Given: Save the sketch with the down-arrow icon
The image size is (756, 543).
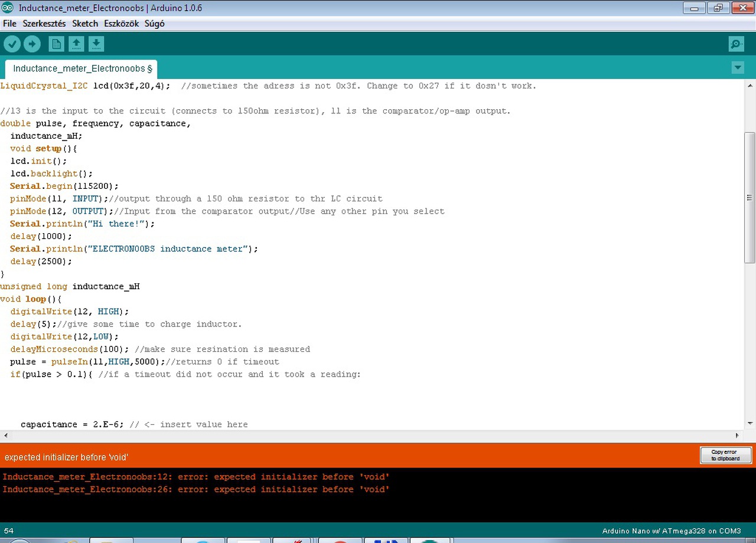Looking at the screenshot, I should [96, 44].
